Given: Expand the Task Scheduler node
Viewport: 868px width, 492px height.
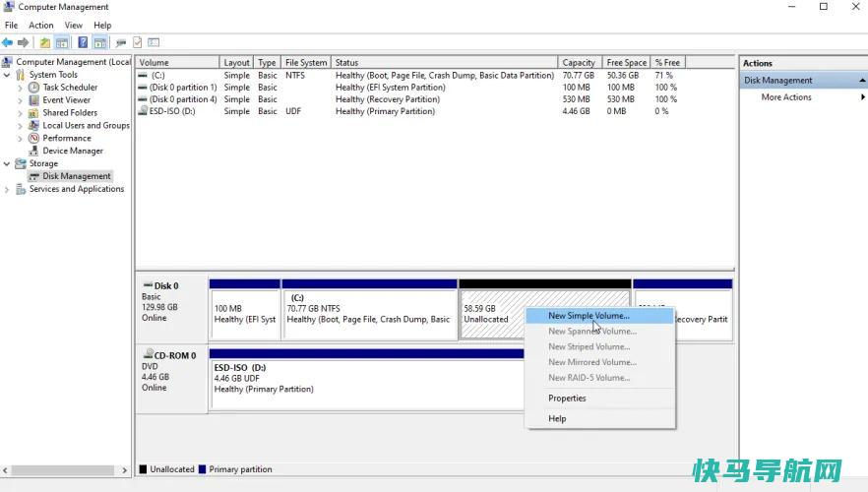Looking at the screenshot, I should (x=20, y=88).
